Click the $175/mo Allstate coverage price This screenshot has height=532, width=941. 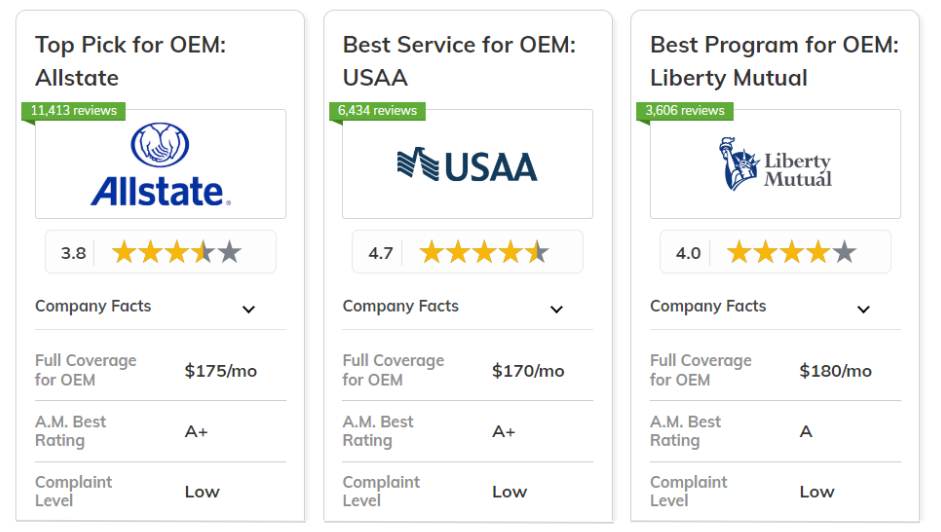(x=221, y=371)
